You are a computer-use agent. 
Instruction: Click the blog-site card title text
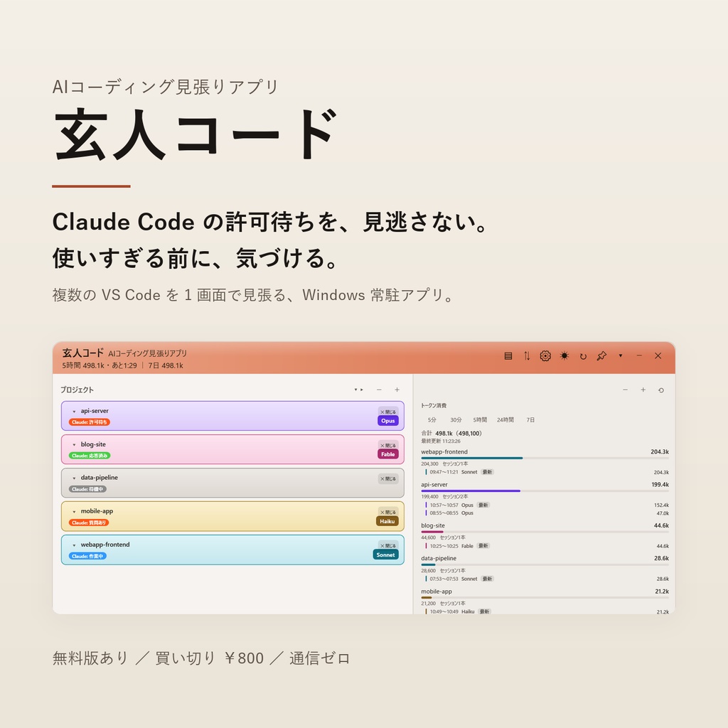click(93, 444)
